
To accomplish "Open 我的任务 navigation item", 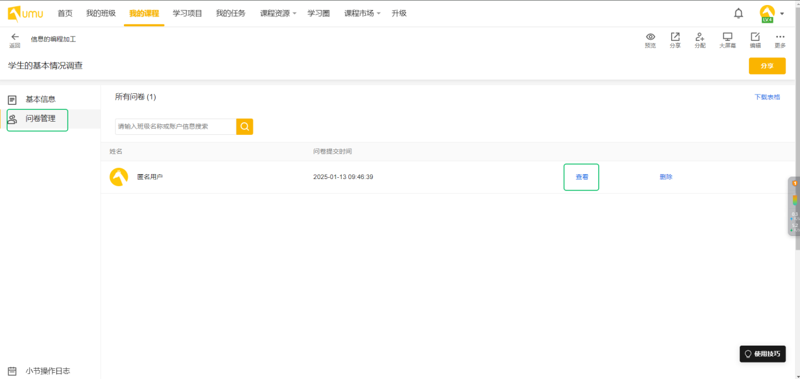I will (231, 14).
